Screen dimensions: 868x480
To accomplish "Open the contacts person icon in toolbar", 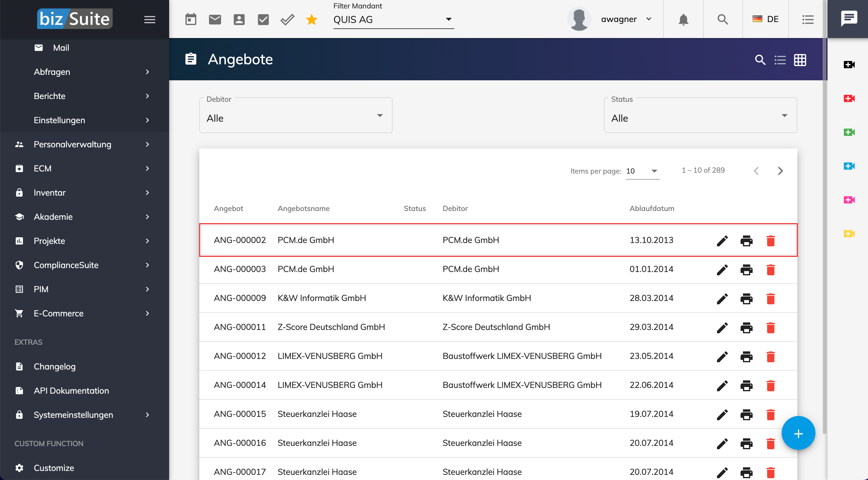I will (239, 19).
